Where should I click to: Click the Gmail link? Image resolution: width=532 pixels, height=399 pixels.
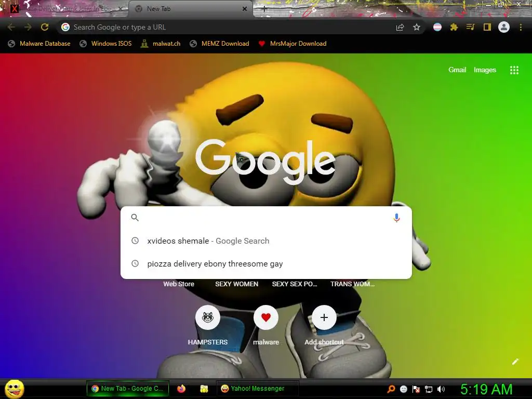[x=457, y=70]
